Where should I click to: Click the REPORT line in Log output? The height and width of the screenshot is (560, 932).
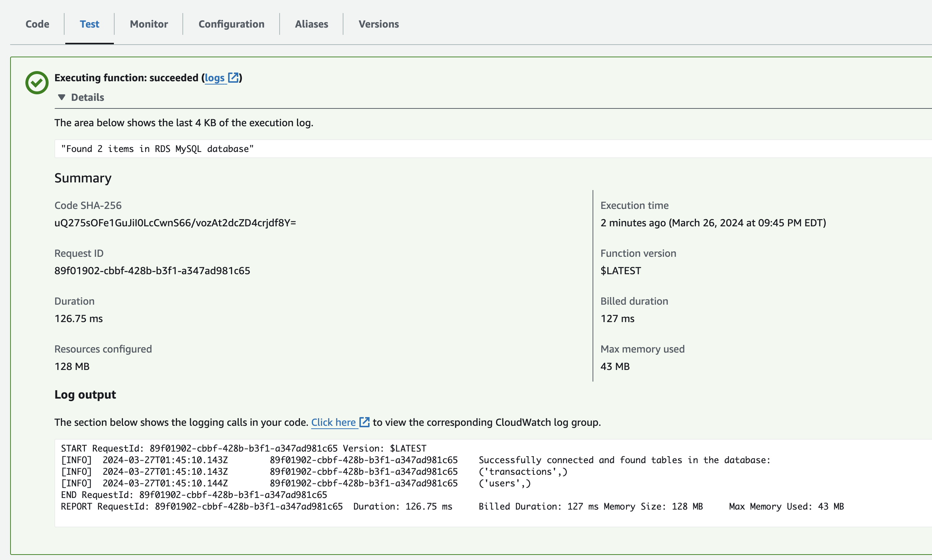453,506
